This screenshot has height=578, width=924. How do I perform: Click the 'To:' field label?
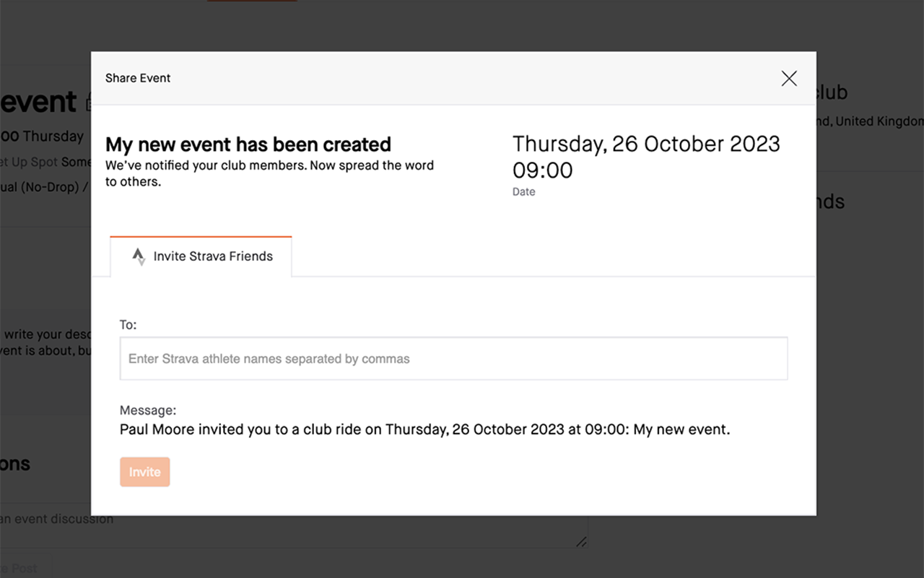click(x=128, y=325)
